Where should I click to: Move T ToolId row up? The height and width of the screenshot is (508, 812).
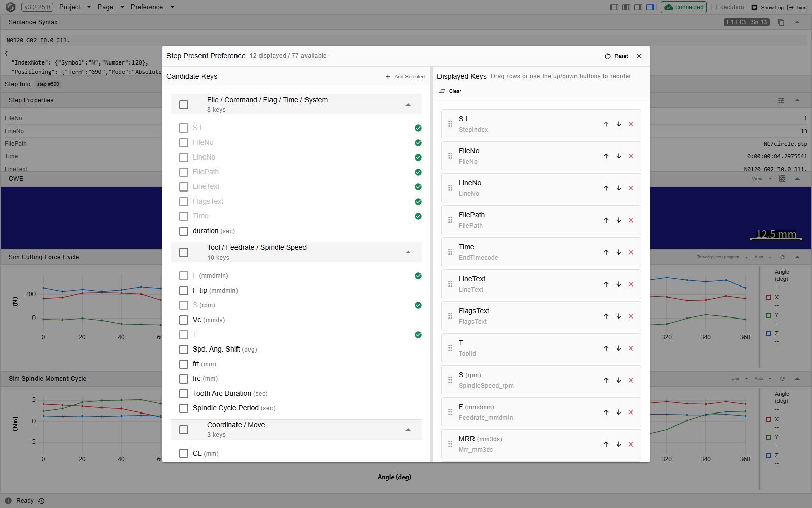606,348
